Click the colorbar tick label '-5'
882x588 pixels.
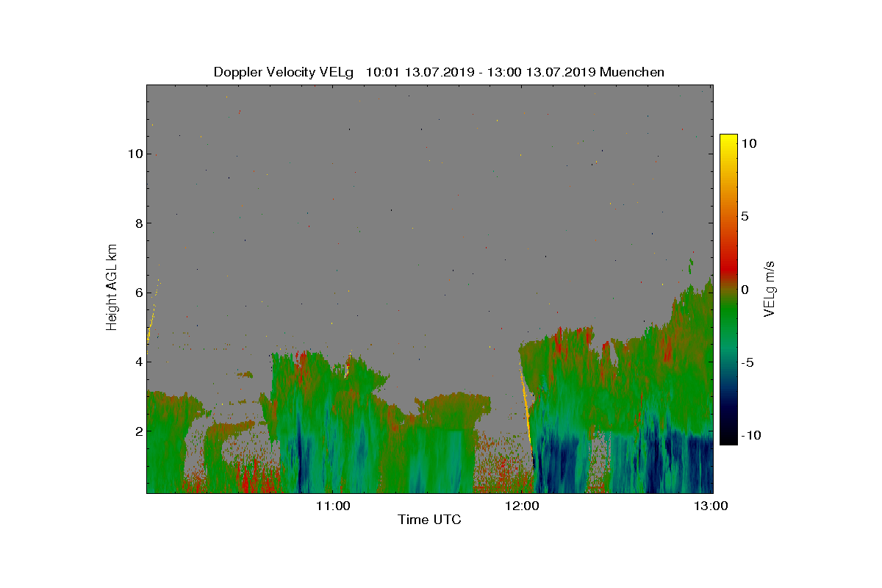747,362
